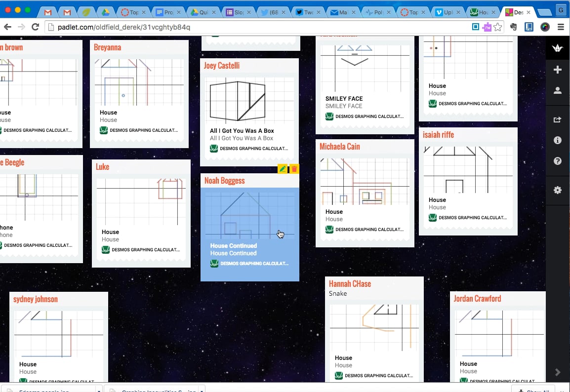Collapse sidebar with chevron arrow

(558, 372)
